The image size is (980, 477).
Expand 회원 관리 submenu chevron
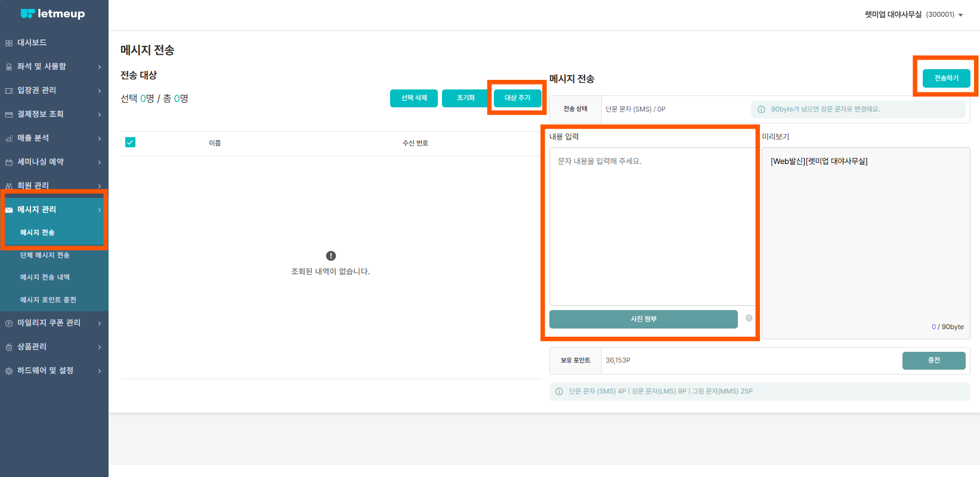tap(100, 186)
